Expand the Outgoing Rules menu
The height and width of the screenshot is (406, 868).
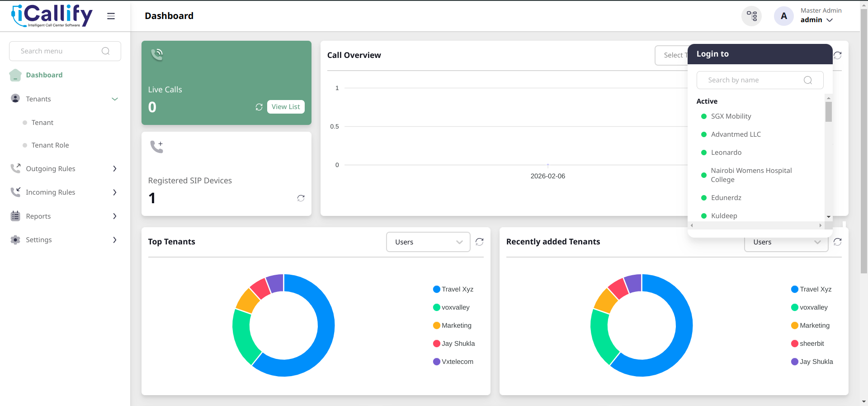click(x=65, y=169)
